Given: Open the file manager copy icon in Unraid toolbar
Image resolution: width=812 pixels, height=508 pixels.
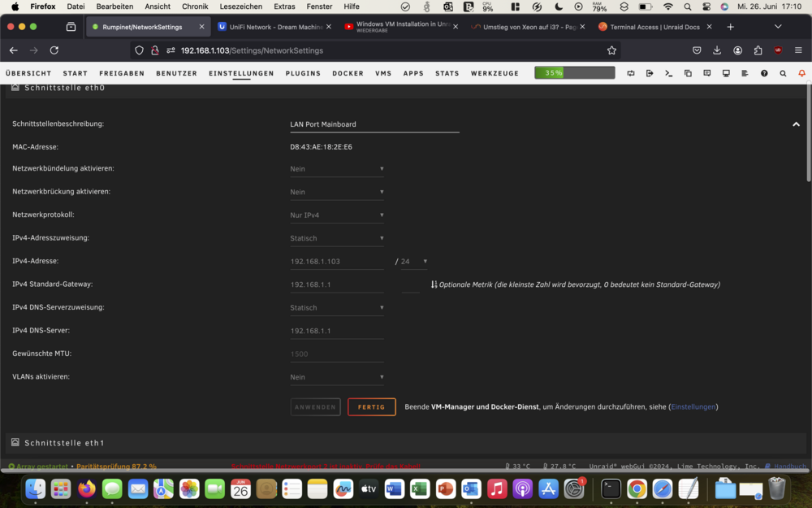Looking at the screenshot, I should [x=688, y=74].
